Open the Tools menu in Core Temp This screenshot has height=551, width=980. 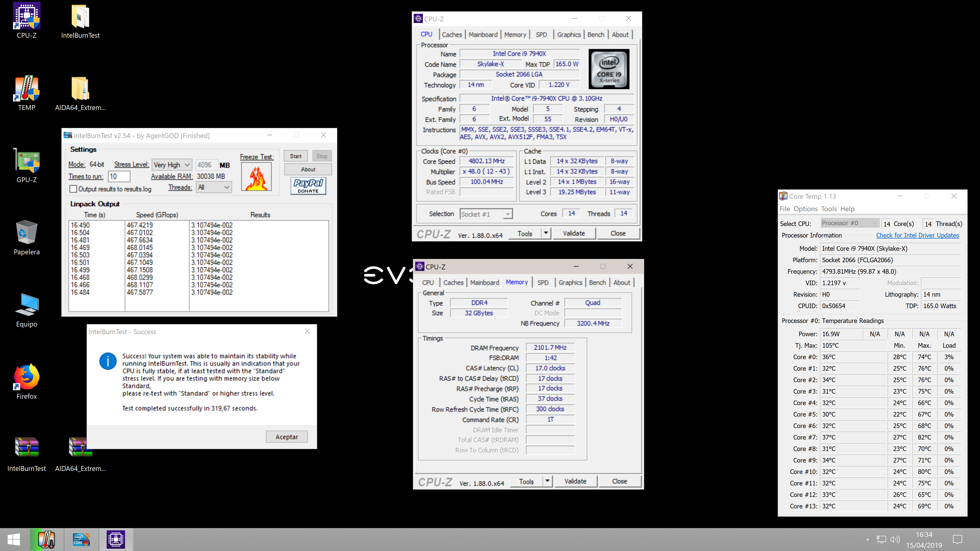[829, 209]
